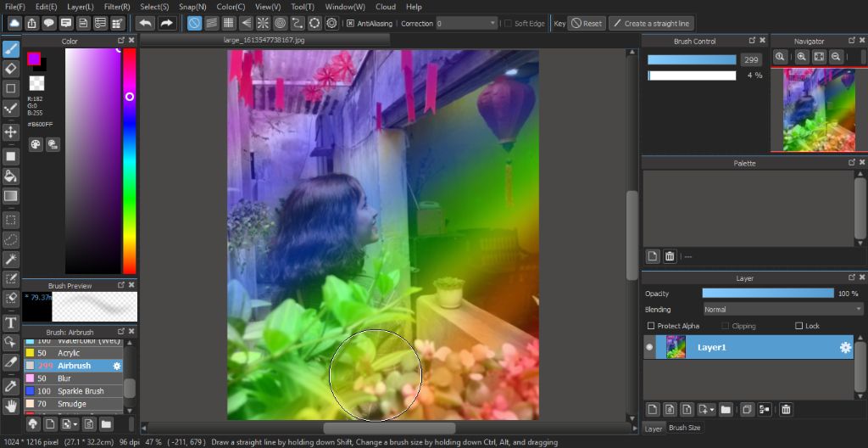Open the Filter(R) menu

click(117, 7)
